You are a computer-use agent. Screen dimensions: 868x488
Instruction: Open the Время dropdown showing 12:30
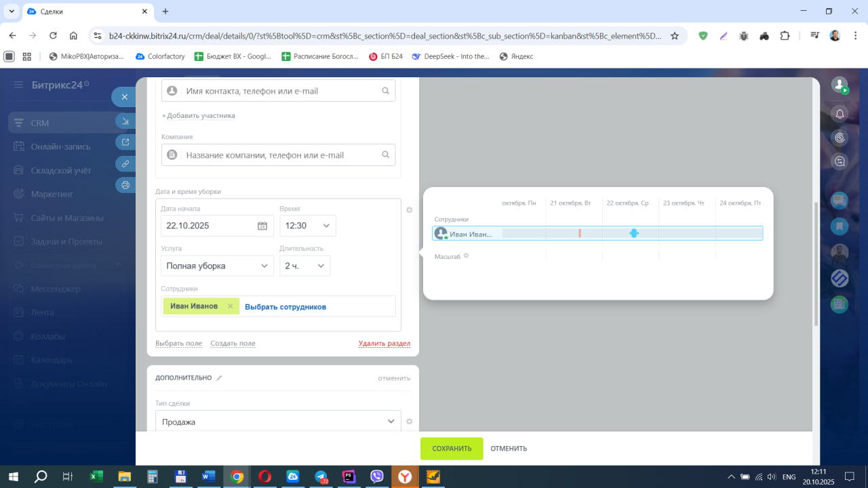308,226
